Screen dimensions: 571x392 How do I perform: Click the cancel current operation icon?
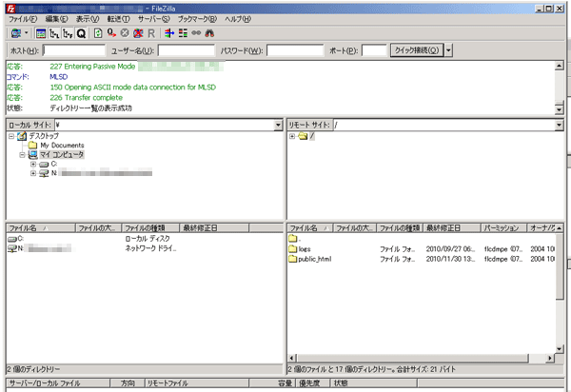point(125,33)
